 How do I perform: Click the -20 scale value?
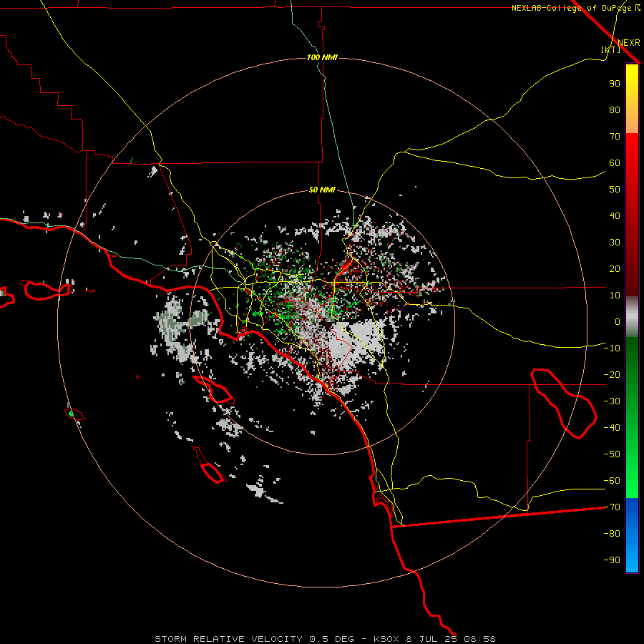click(612, 374)
